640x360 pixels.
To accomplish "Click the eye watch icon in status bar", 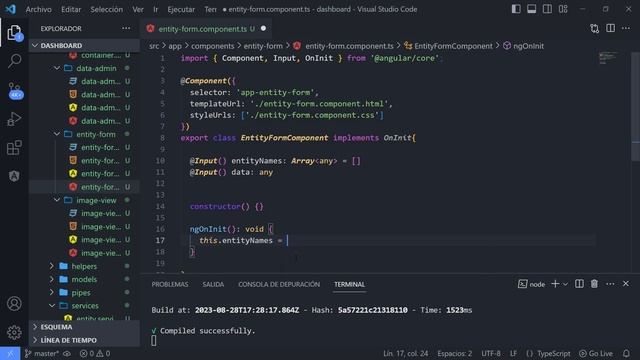I will (67, 353).
